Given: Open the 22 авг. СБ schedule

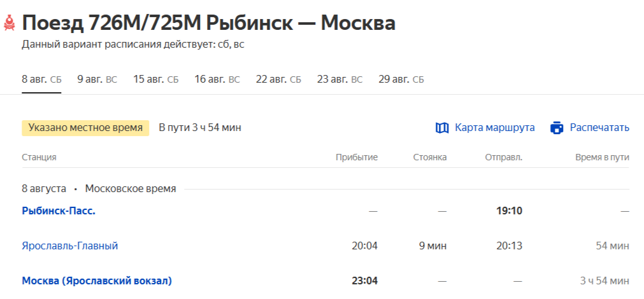Looking at the screenshot, I should [x=278, y=79].
